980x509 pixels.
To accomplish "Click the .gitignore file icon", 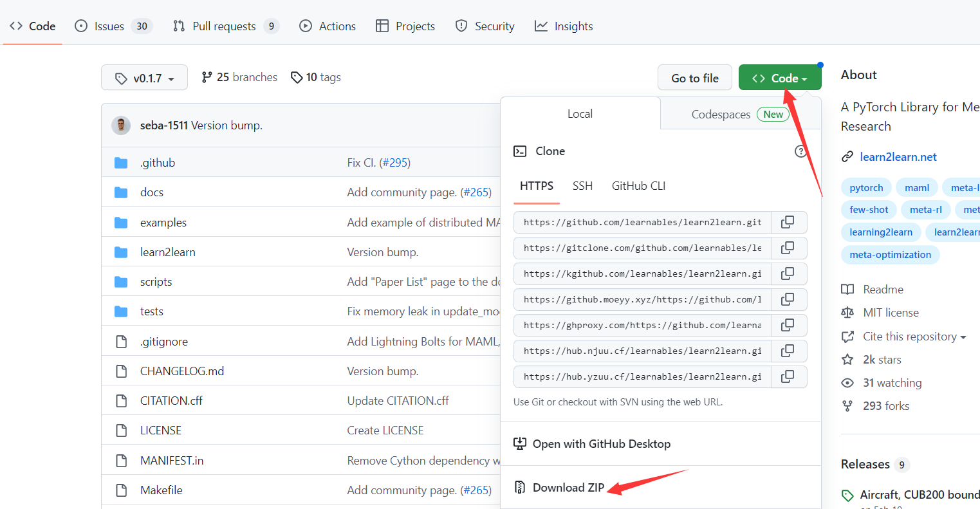I will 121,342.
